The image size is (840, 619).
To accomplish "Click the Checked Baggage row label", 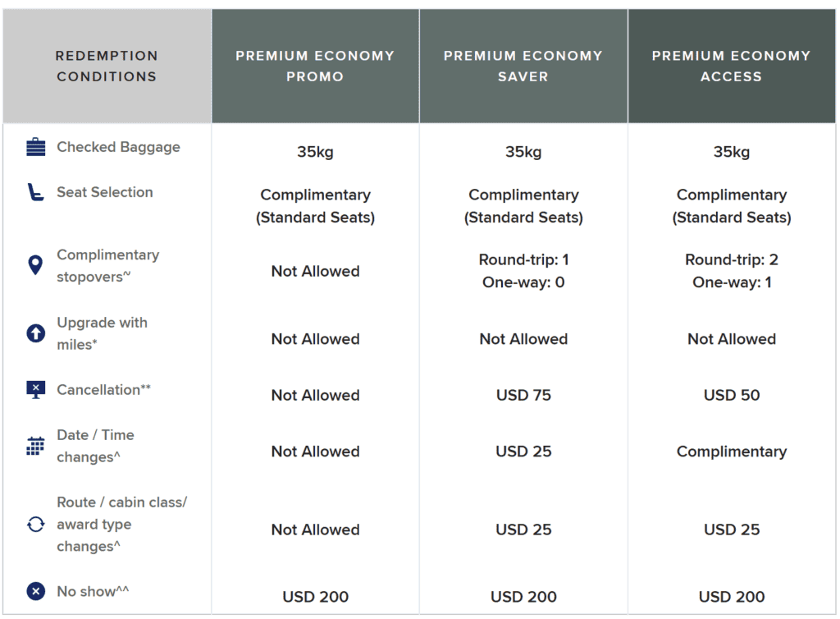I will (x=118, y=148).
